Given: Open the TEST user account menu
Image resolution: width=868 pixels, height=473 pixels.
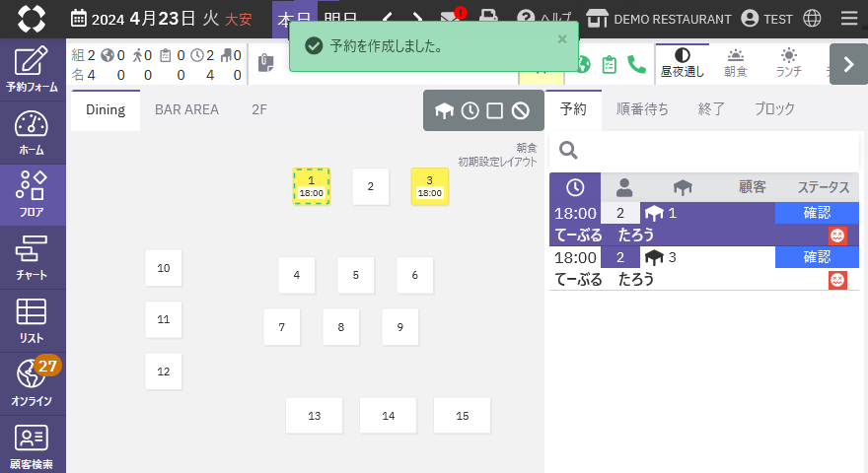Looking at the screenshot, I should [x=766, y=19].
